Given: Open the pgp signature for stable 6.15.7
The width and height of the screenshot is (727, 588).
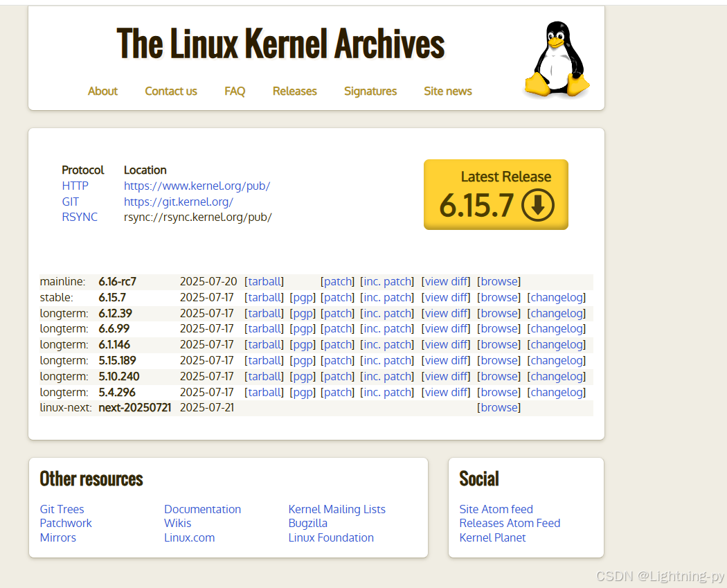Looking at the screenshot, I should point(303,297).
